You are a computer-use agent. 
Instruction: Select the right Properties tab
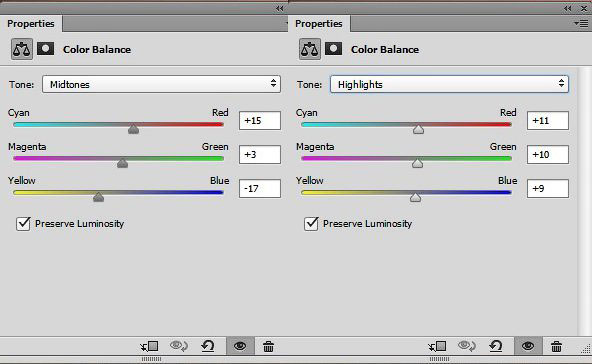319,24
